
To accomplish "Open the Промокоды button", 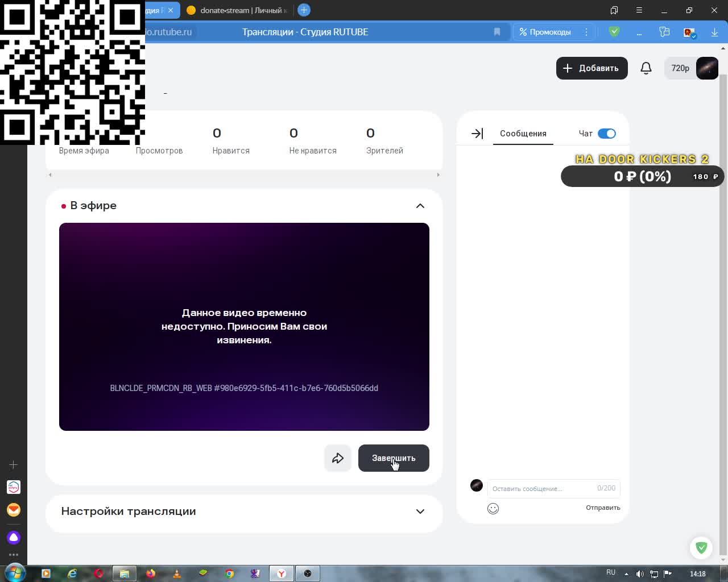I will click(545, 32).
